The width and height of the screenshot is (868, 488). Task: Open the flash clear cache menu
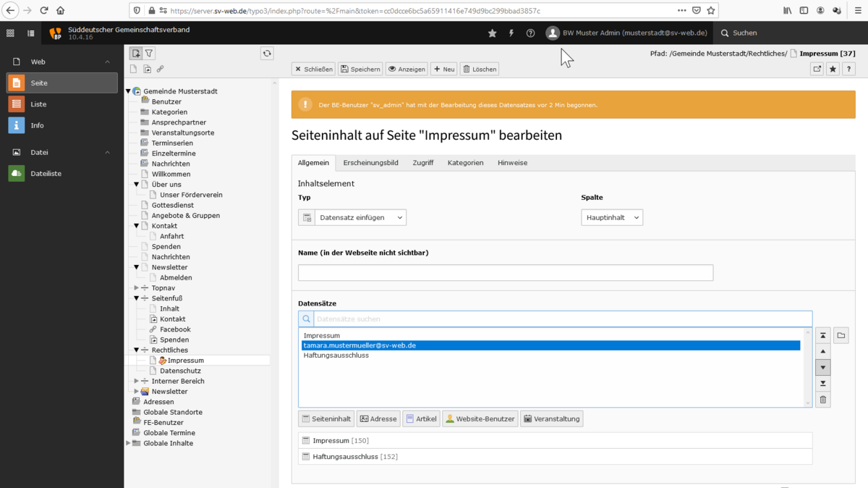(x=511, y=33)
